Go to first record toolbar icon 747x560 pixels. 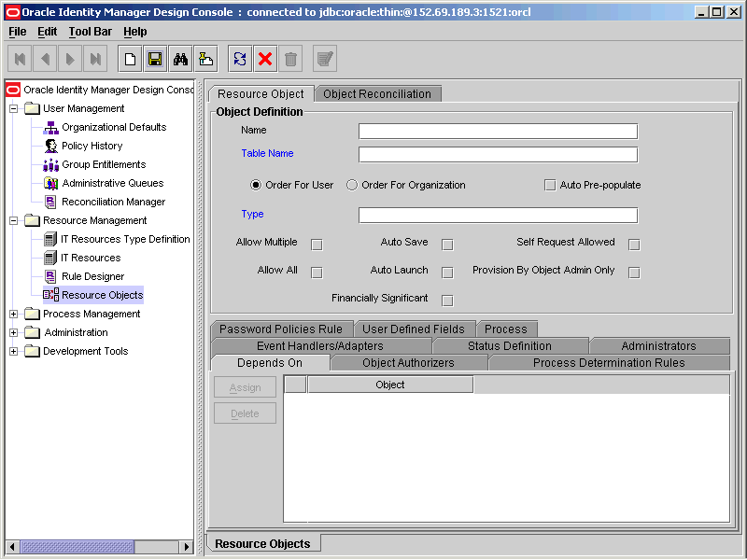pyautogui.click(x=20, y=59)
